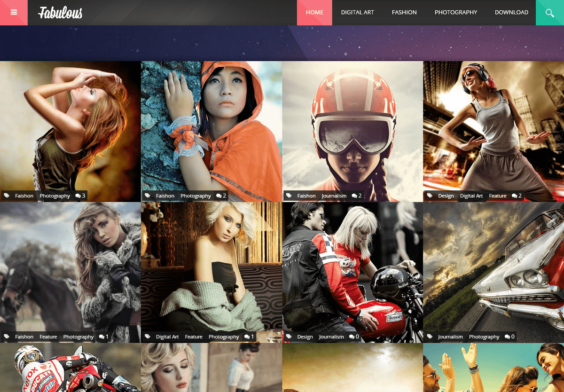564x392 pixels.
Task: Click Journalism tag on red motorcycle post
Action: 331,337
